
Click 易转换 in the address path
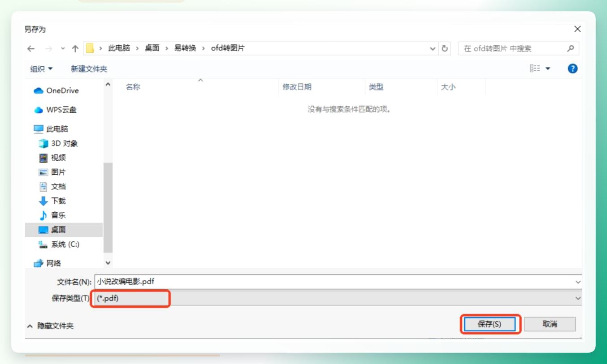click(186, 48)
